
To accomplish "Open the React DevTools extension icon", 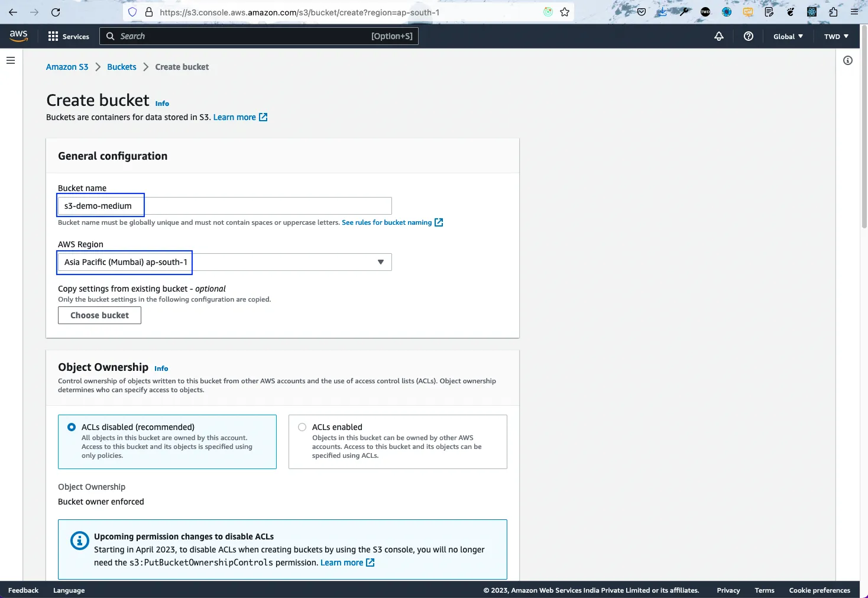I will 812,12.
